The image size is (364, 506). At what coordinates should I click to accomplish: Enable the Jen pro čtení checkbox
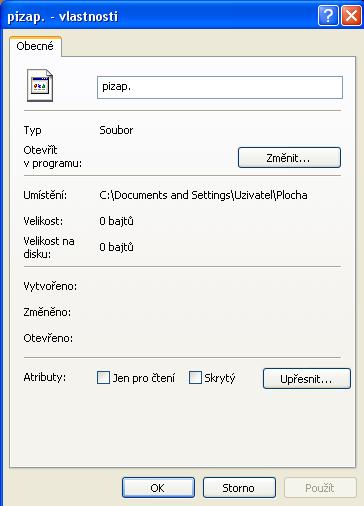[103, 378]
